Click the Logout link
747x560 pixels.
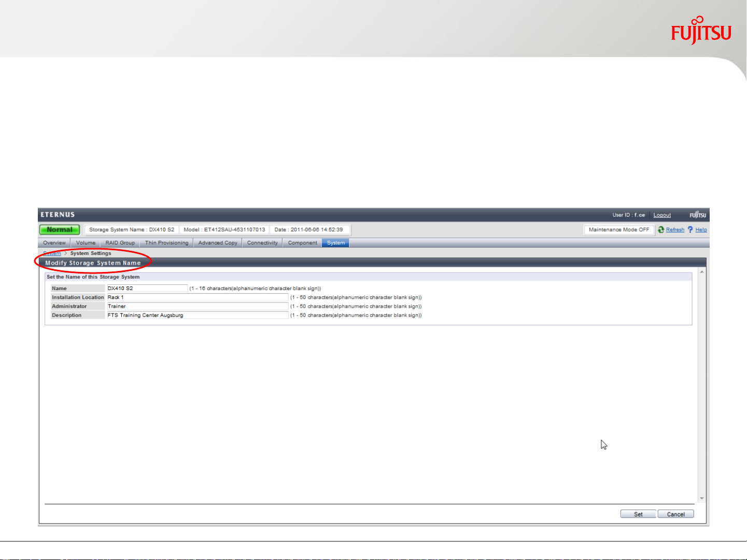[662, 215]
